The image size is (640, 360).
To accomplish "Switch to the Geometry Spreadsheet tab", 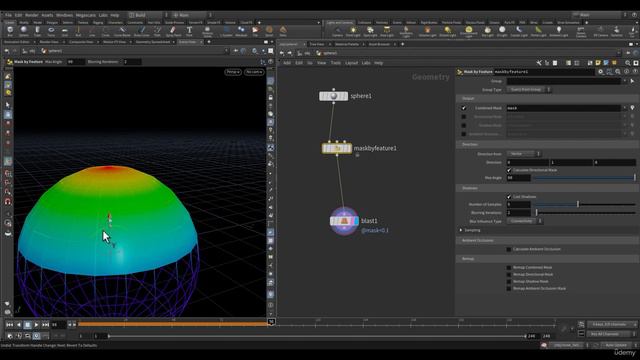I will click(153, 42).
